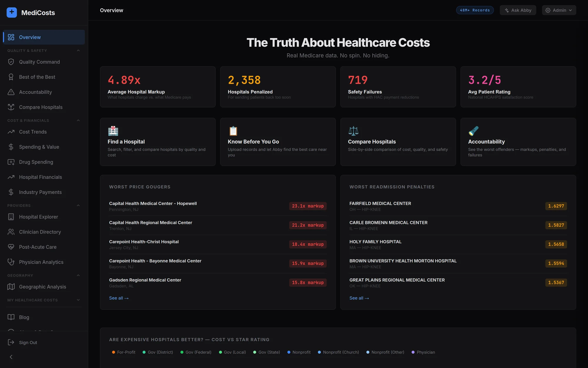Collapse the sidebar with the left chevron
588x368 pixels.
tap(11, 357)
